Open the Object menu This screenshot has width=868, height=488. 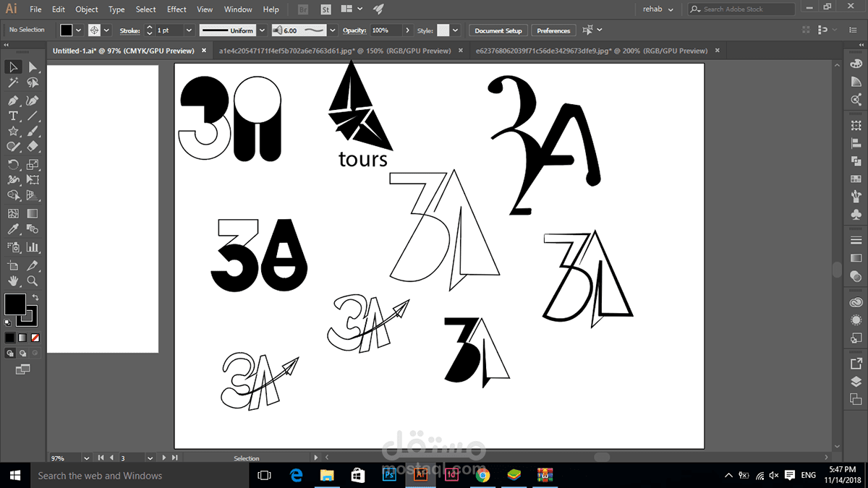(87, 9)
